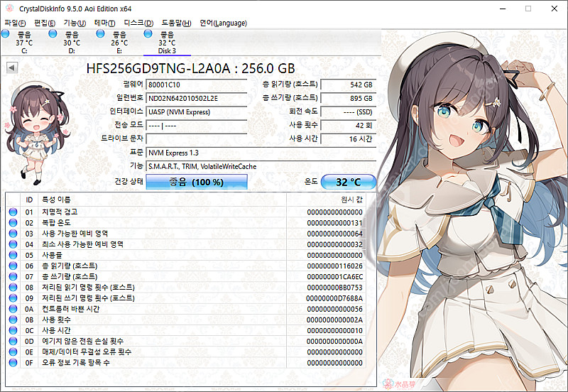Image resolution: width=568 pixels, height=392 pixels.
Task: Click the empty 드라이브 문자 field
Action: tap(197, 139)
